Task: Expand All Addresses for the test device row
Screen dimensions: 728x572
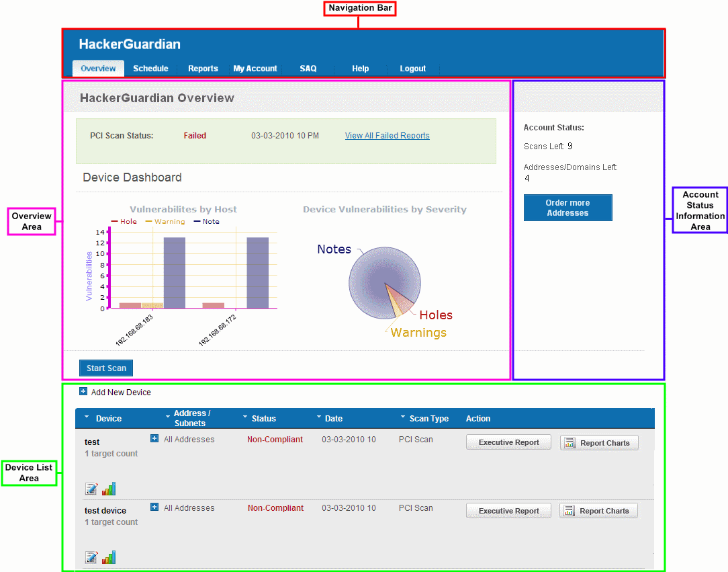Action: [154, 507]
